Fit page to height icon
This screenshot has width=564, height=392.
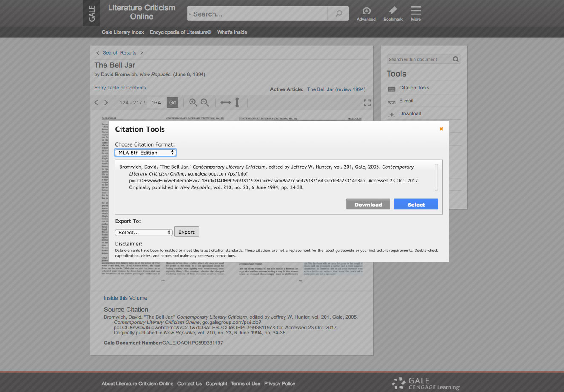[237, 102]
